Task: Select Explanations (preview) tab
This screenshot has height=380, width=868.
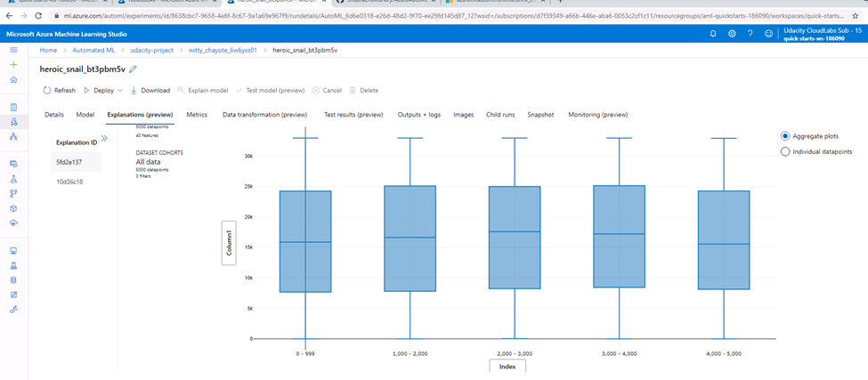Action: 140,115
